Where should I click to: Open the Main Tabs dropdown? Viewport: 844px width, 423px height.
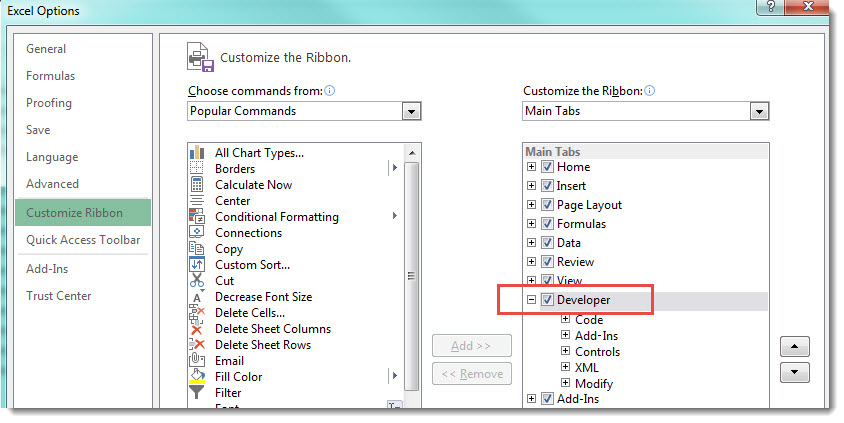(x=759, y=111)
